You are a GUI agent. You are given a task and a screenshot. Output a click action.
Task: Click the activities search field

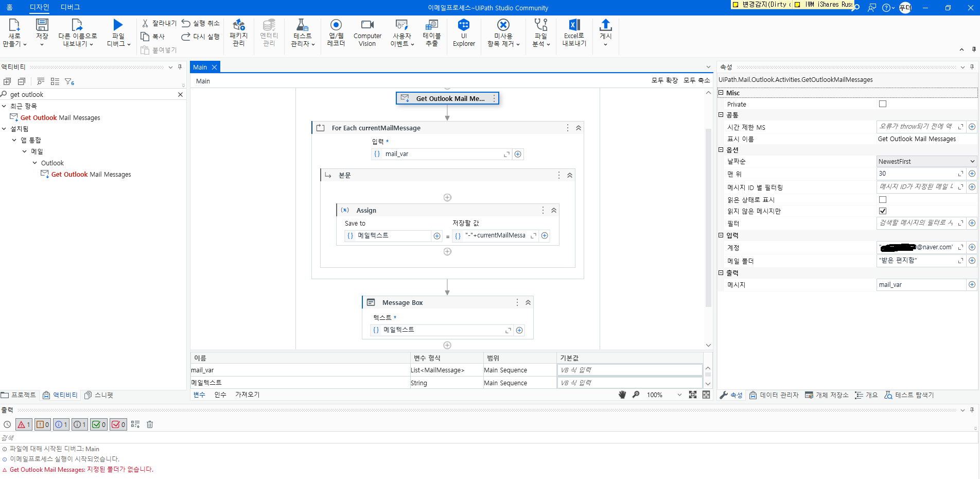click(x=92, y=94)
